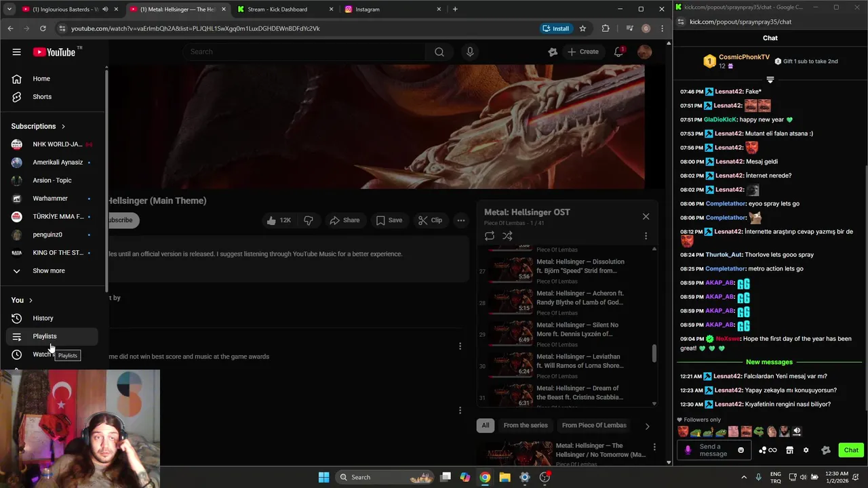This screenshot has width=868, height=488.
Task: Open the Chrome three-dot menu
Action: point(662,28)
